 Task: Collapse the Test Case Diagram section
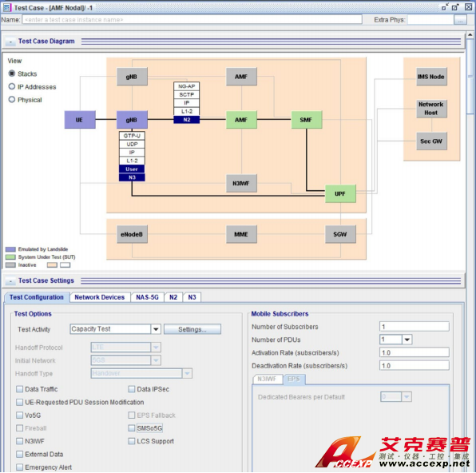pyautogui.click(x=10, y=42)
